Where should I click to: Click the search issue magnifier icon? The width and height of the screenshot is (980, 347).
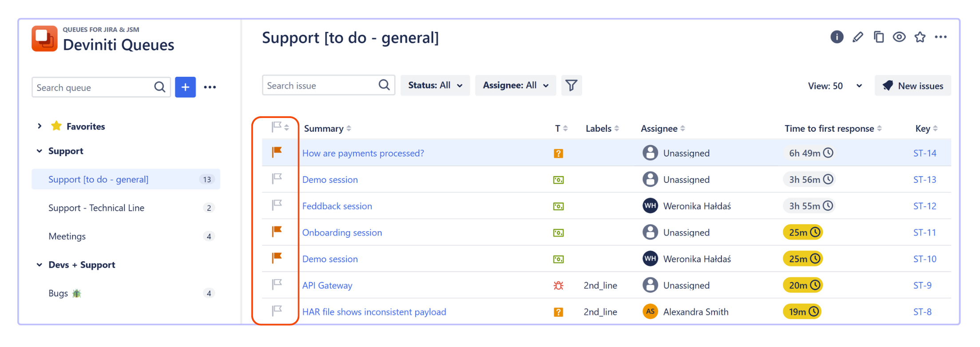pyautogui.click(x=385, y=85)
